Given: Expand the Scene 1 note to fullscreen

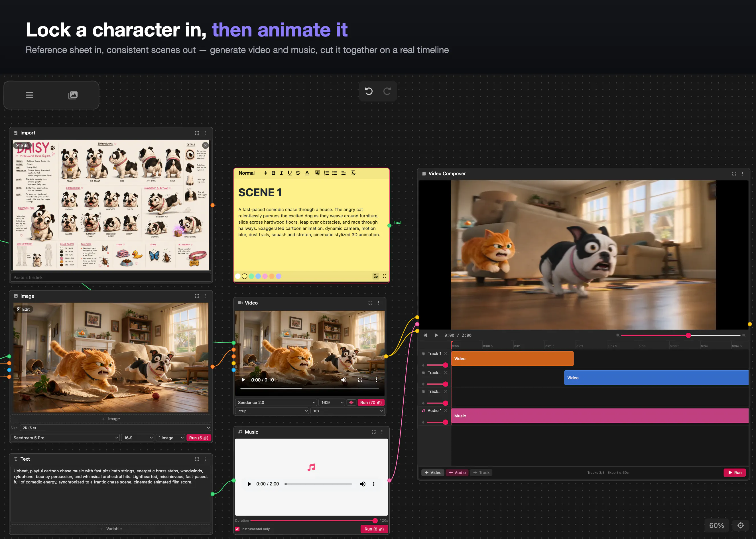Looking at the screenshot, I should pos(385,276).
